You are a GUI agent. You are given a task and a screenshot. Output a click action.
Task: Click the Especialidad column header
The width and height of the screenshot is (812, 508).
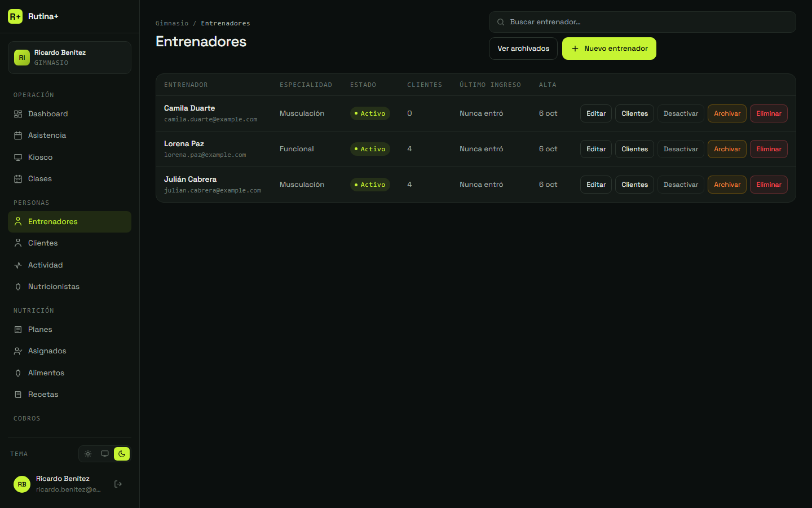point(306,85)
